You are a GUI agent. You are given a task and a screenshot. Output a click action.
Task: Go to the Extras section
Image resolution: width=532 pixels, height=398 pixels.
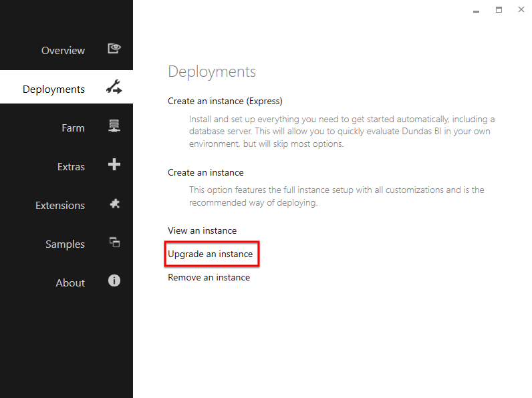pyautogui.click(x=71, y=167)
